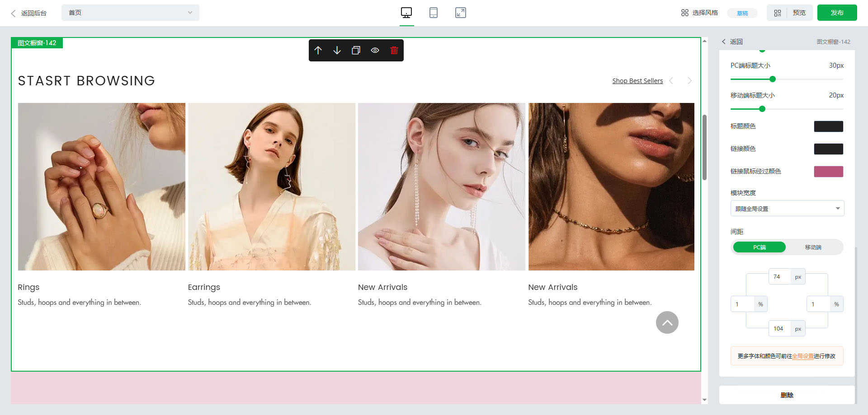Image resolution: width=868 pixels, height=415 pixels.
Task: Click the Earrings model photo
Action: 272,187
